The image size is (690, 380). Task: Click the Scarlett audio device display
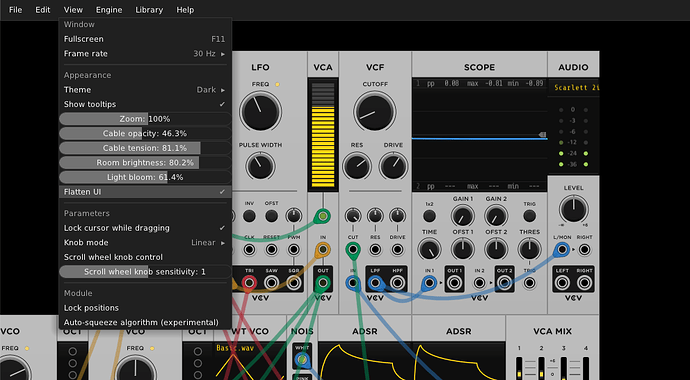(574, 88)
